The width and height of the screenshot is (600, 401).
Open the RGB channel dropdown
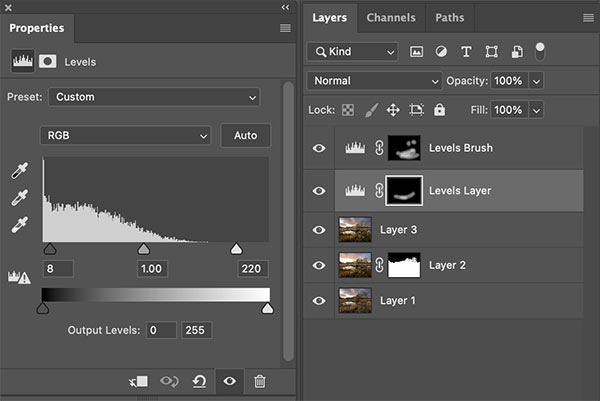[126, 135]
